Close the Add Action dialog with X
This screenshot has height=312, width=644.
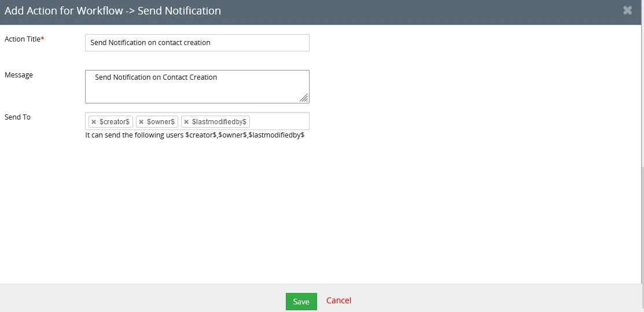(x=627, y=10)
